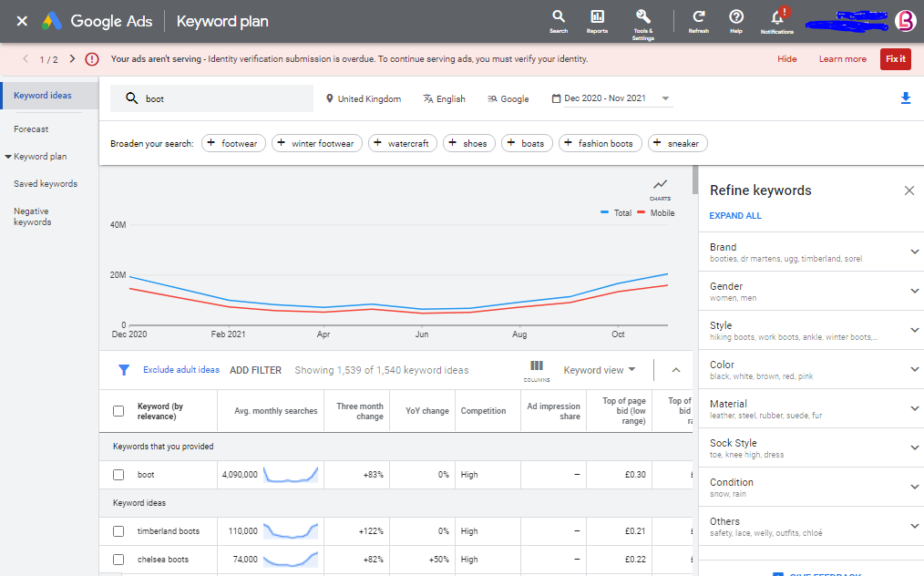Screen dimensions: 924x576
Task: Open the Help icon
Action: click(736, 21)
